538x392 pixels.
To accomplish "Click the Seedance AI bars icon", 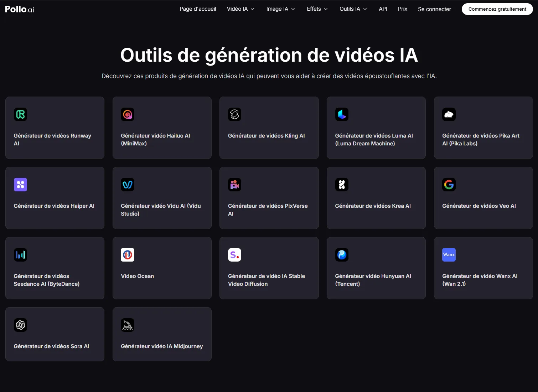I will (x=20, y=255).
